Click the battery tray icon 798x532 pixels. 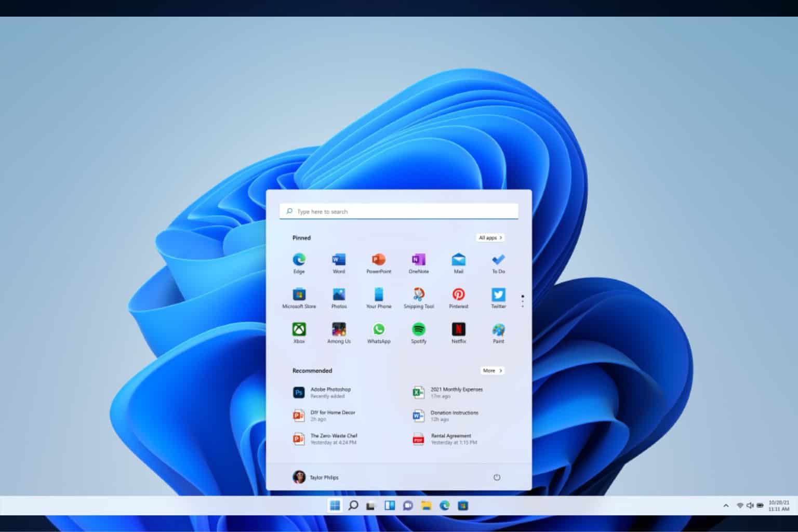coord(760,506)
